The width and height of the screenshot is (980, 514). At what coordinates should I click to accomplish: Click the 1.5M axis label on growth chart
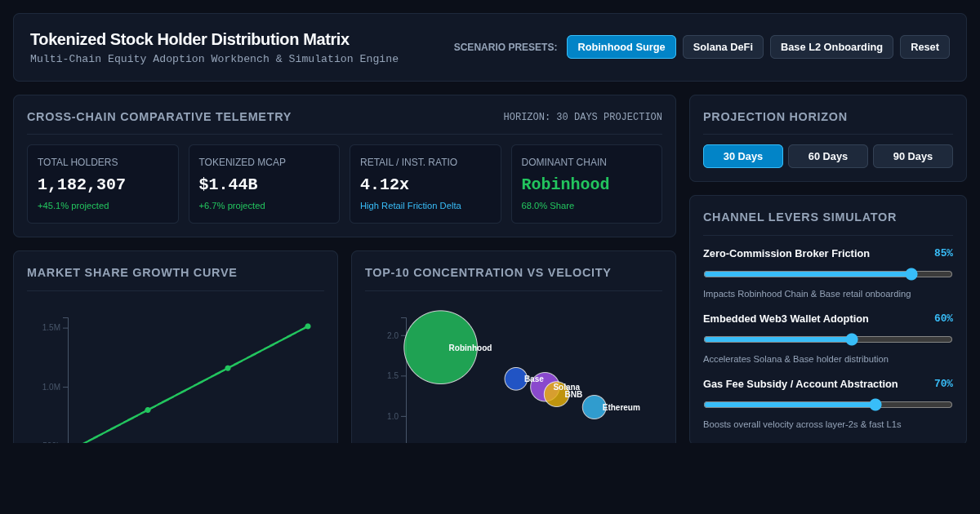pos(51,327)
